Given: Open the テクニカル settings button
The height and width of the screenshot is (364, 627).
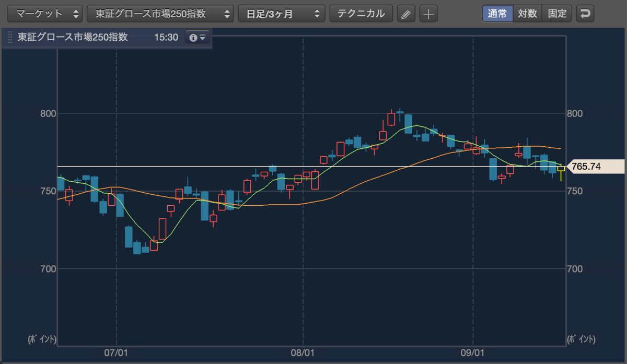Looking at the screenshot, I should (x=361, y=14).
